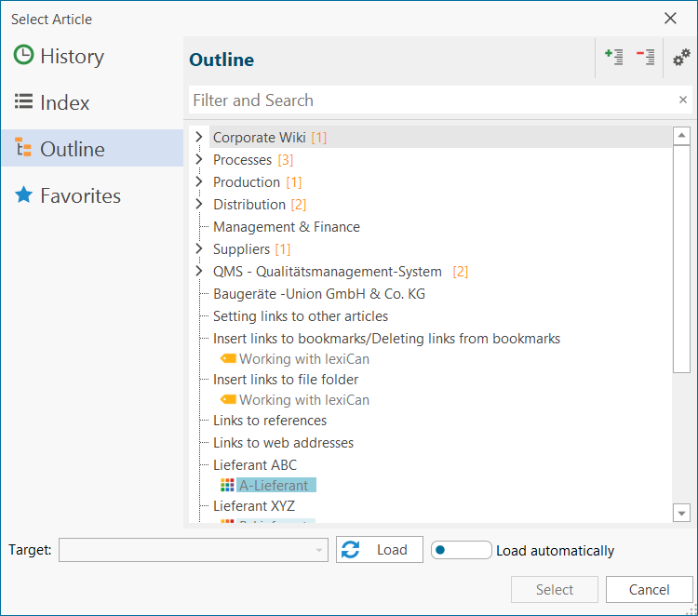The width and height of the screenshot is (698, 616).
Task: Switch to the Favorites tab
Action: pos(80,195)
